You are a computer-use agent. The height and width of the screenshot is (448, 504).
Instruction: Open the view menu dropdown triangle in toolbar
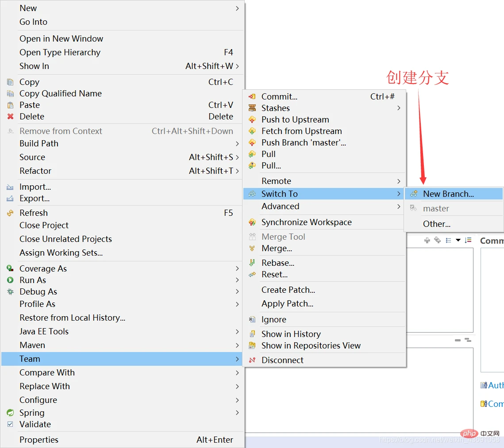458,240
